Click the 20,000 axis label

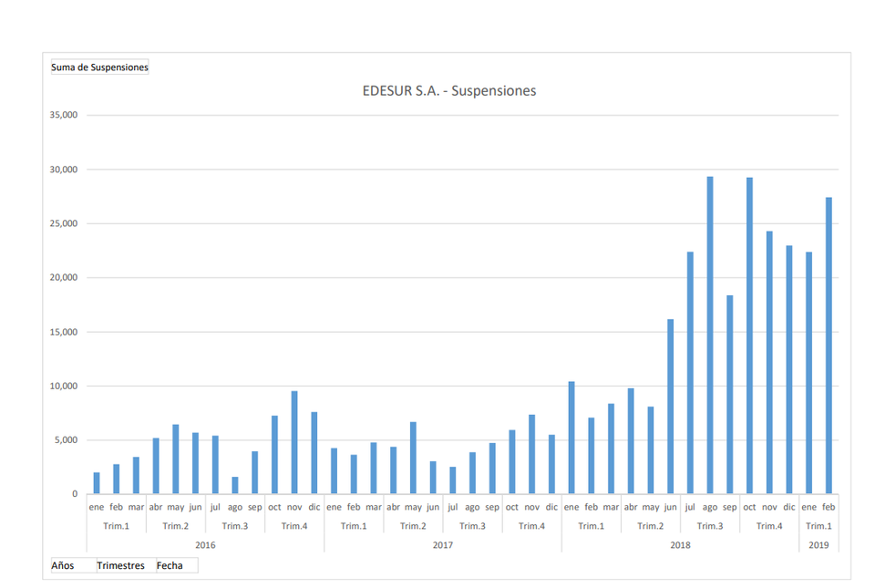click(x=64, y=277)
